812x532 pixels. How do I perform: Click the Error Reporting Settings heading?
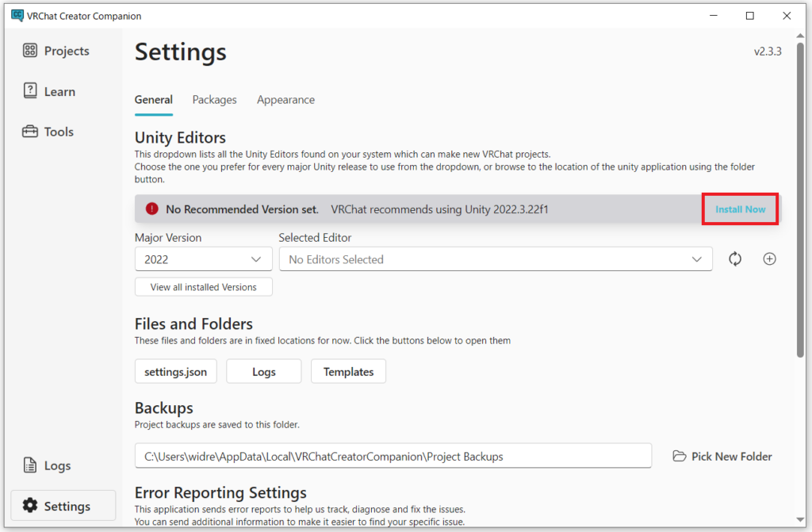[x=220, y=492]
